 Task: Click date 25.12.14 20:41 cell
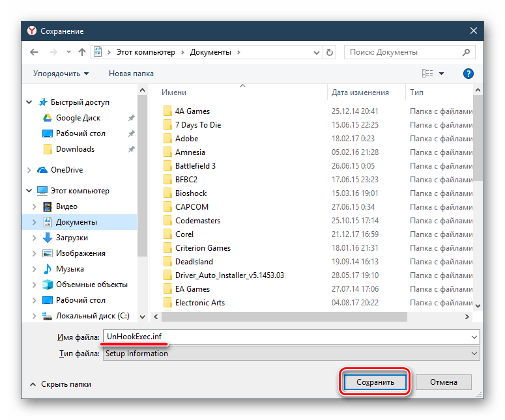[354, 111]
